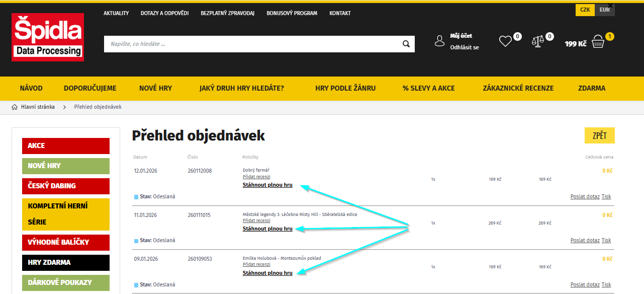
Task: Open the shopping cart basket icon
Action: coord(598,42)
